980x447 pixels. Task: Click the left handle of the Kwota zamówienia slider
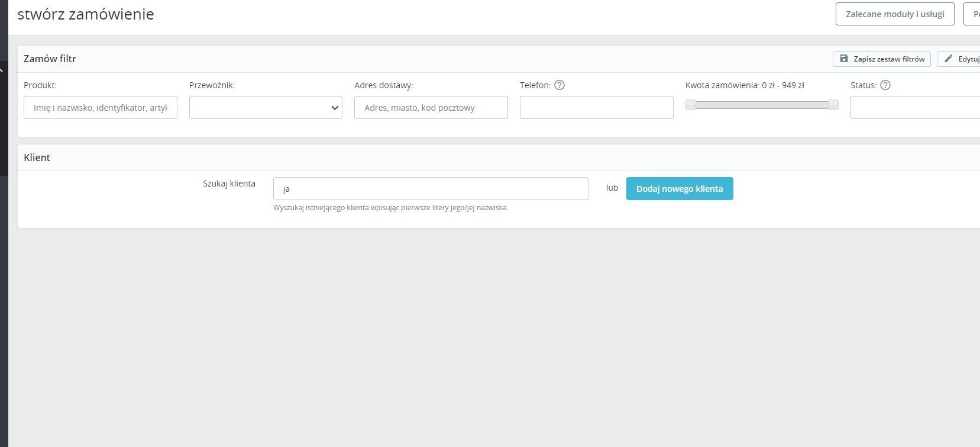691,105
